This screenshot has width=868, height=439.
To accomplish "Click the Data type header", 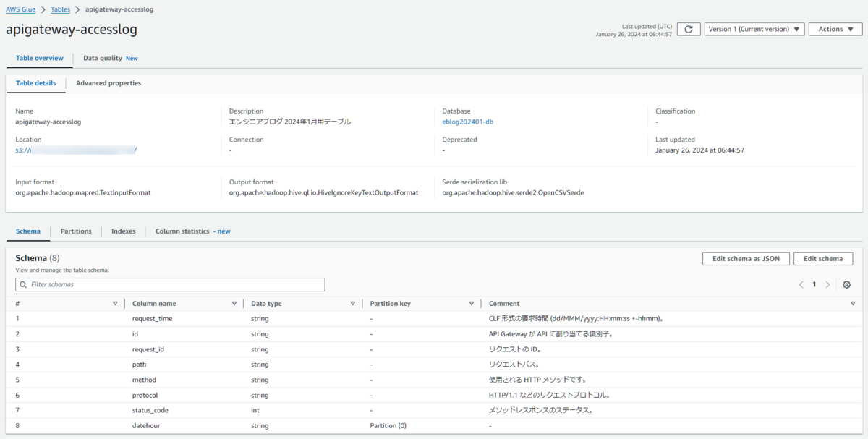I will 266,304.
